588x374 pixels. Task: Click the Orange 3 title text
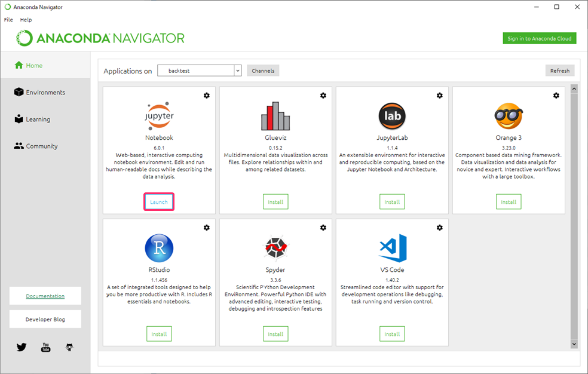pyautogui.click(x=509, y=137)
